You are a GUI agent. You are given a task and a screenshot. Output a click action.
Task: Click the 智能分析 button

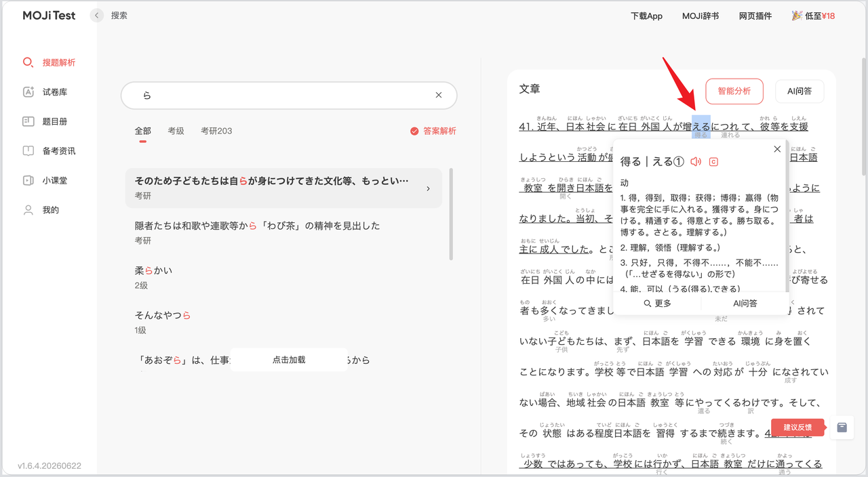[734, 91]
